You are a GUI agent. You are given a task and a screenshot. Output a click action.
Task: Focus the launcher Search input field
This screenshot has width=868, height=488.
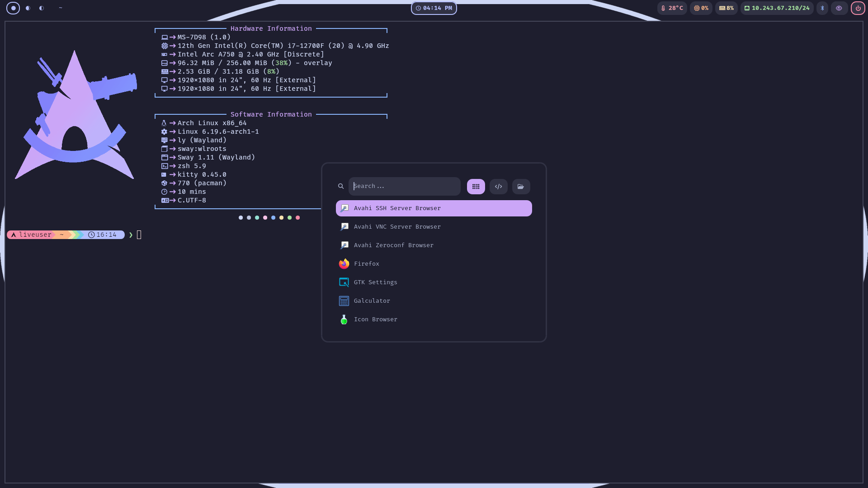click(405, 186)
